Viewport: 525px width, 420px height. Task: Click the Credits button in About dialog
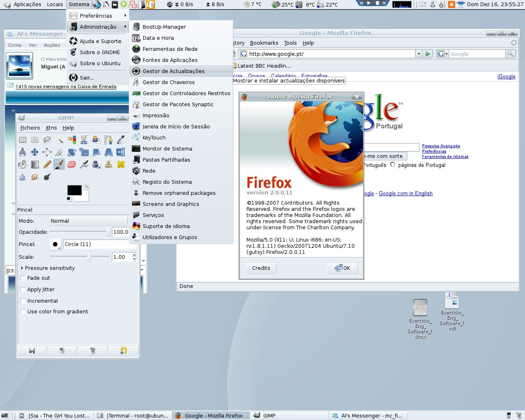click(x=261, y=268)
